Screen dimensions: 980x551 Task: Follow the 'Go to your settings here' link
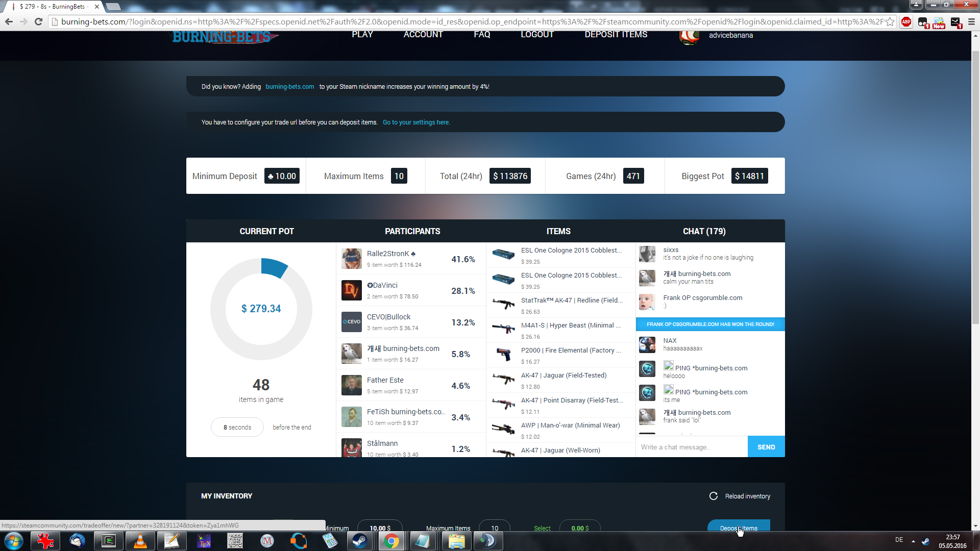coord(416,122)
